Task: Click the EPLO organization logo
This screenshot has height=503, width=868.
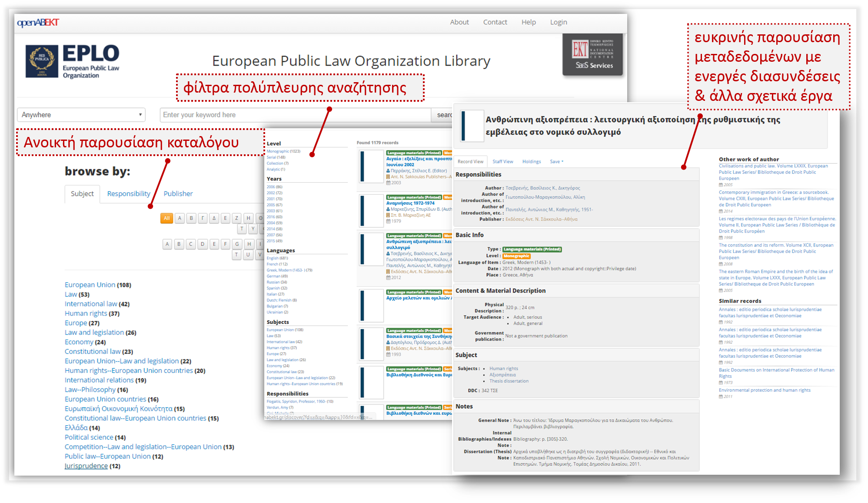Action: (73, 61)
